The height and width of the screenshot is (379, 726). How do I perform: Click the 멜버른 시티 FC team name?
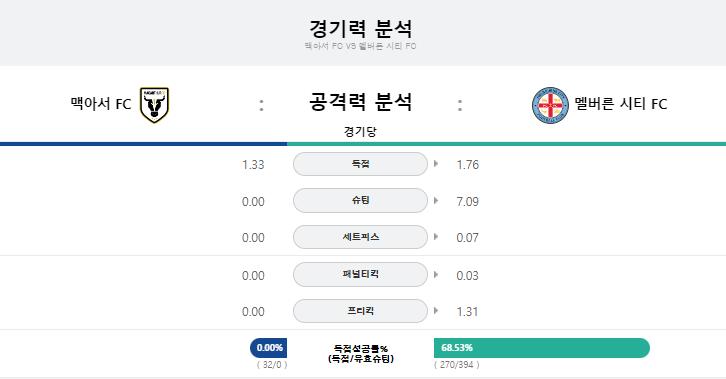621,104
